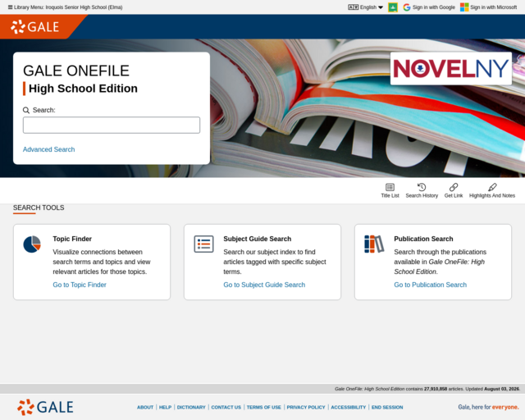The width and height of the screenshot is (525, 420).
Task: Focus the Search input field
Action: pyautogui.click(x=112, y=125)
